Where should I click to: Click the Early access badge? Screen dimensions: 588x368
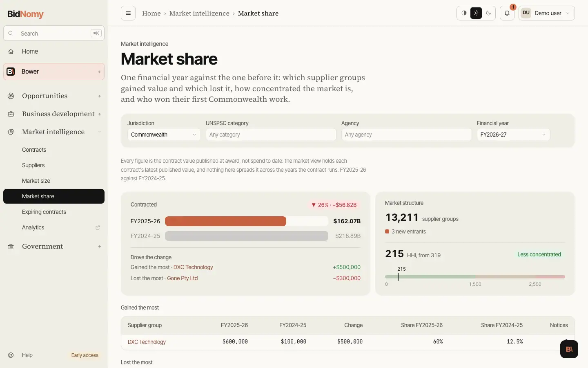(x=85, y=355)
